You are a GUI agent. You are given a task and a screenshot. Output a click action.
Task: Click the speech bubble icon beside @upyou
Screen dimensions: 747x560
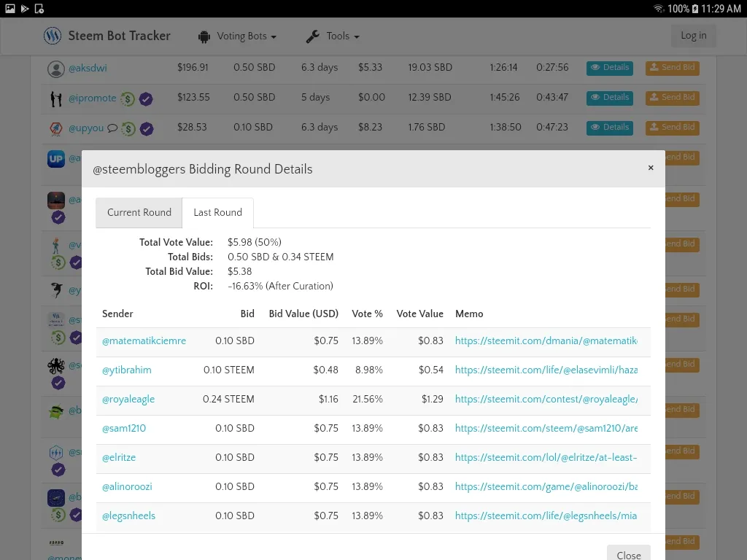point(112,128)
